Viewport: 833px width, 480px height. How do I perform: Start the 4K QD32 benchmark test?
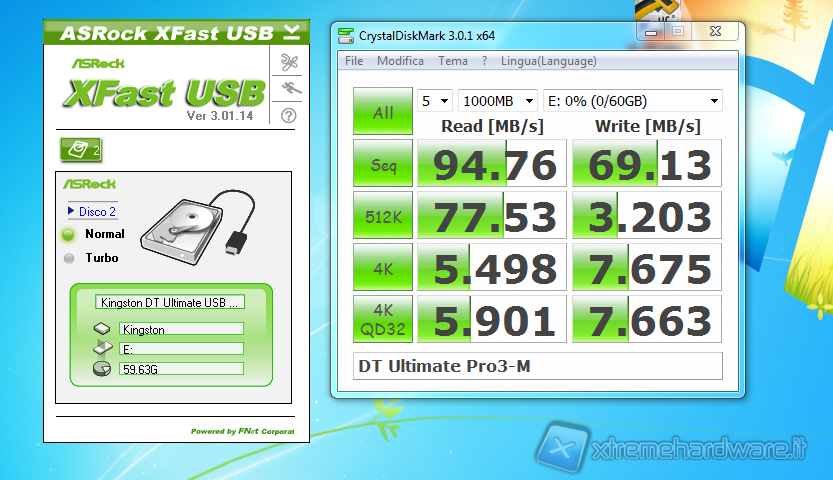click(383, 319)
